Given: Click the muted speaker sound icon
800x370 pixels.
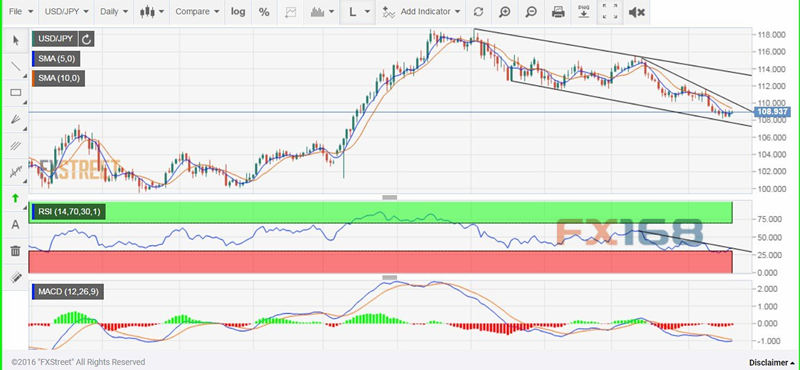Looking at the screenshot, I should click(636, 12).
